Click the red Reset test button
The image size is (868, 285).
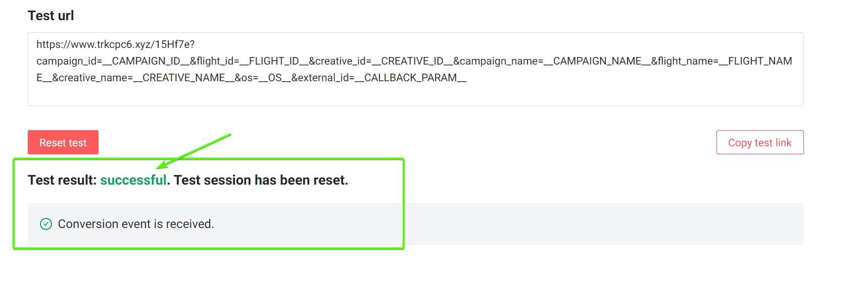point(63,142)
